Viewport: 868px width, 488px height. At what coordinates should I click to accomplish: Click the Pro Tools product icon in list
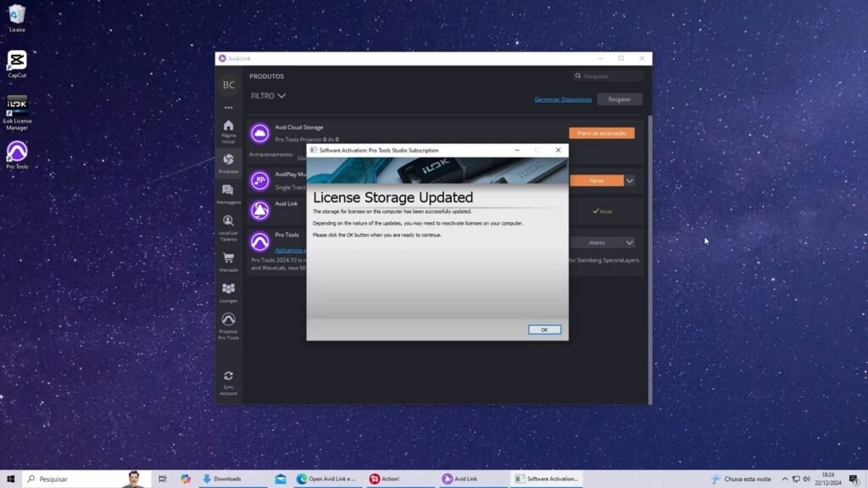[259, 241]
